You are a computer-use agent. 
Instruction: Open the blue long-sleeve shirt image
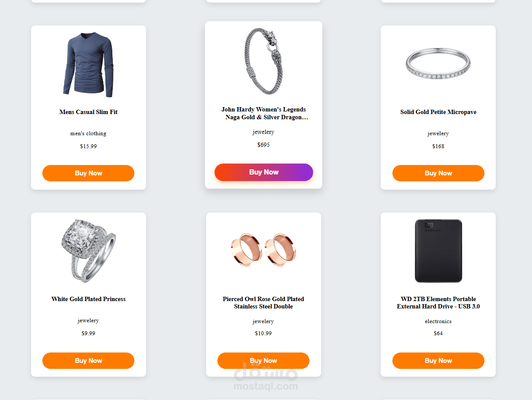(x=88, y=65)
